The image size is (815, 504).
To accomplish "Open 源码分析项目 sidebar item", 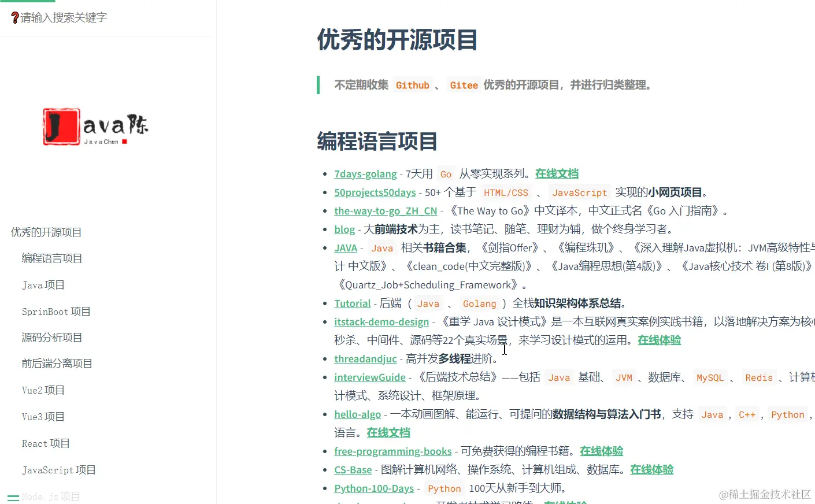I will click(52, 338).
